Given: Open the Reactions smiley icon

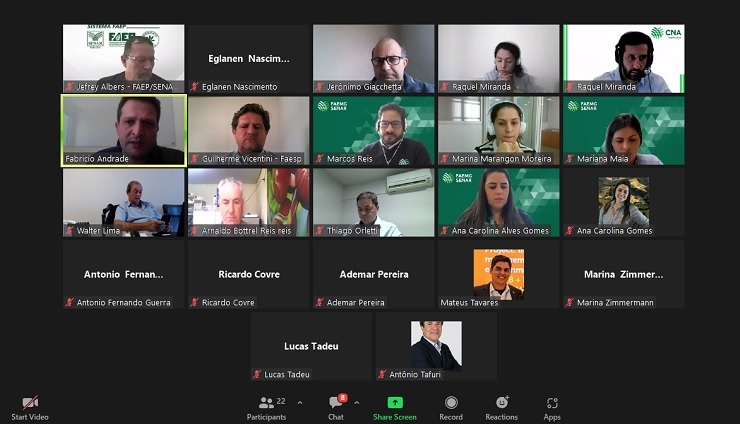Looking at the screenshot, I should [x=502, y=402].
